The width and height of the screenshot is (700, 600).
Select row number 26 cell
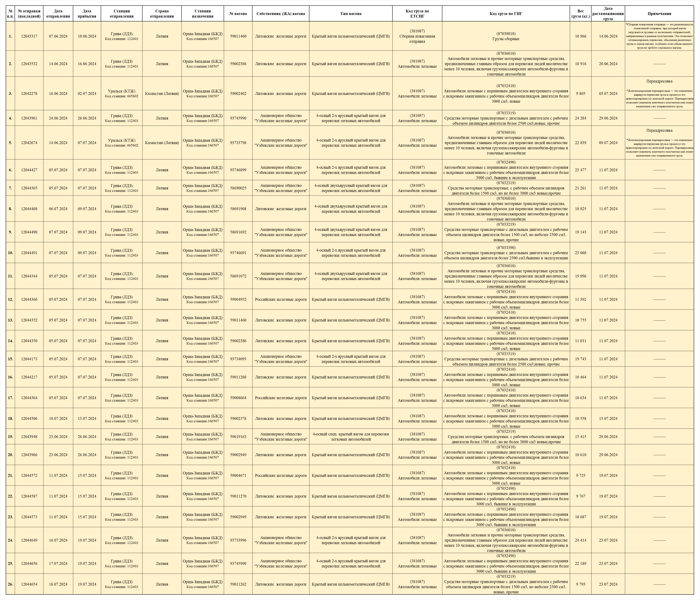11,584
